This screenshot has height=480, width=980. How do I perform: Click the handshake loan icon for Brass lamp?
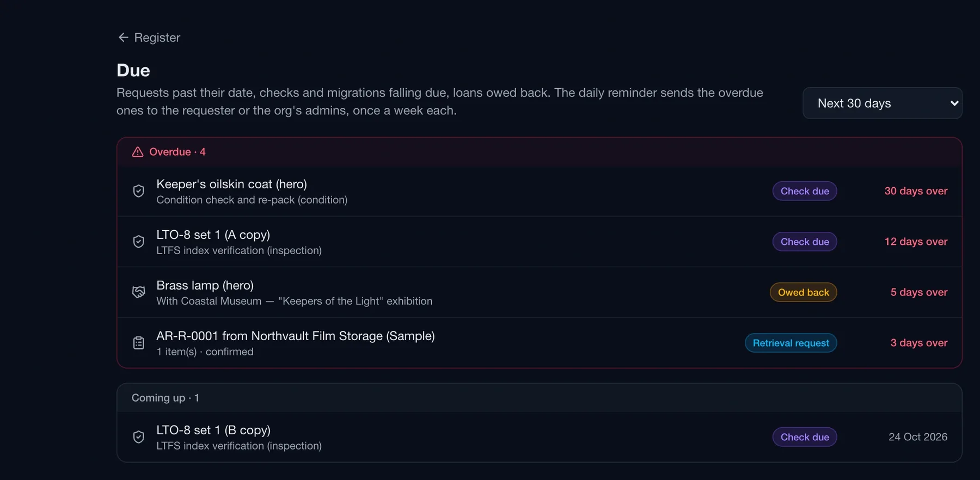[139, 292]
